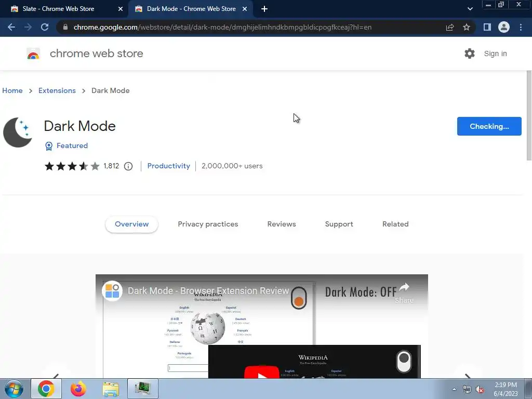
Task: Click the video channel avatar icon
Action: pos(112,291)
